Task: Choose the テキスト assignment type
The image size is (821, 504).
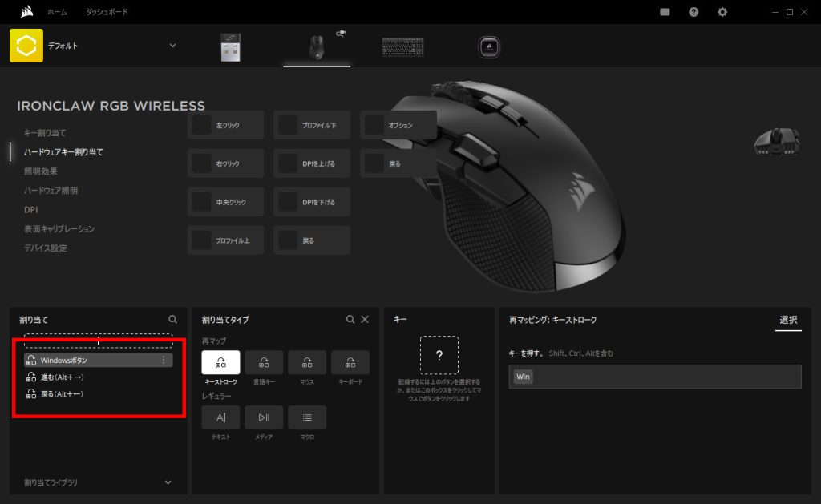Action: (x=220, y=417)
